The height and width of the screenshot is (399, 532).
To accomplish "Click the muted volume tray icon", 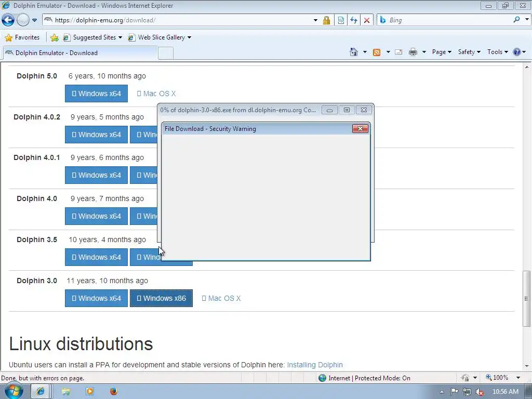I will (x=480, y=392).
